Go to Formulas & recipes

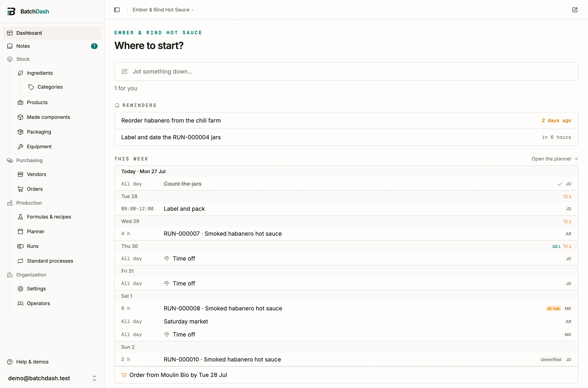49,217
